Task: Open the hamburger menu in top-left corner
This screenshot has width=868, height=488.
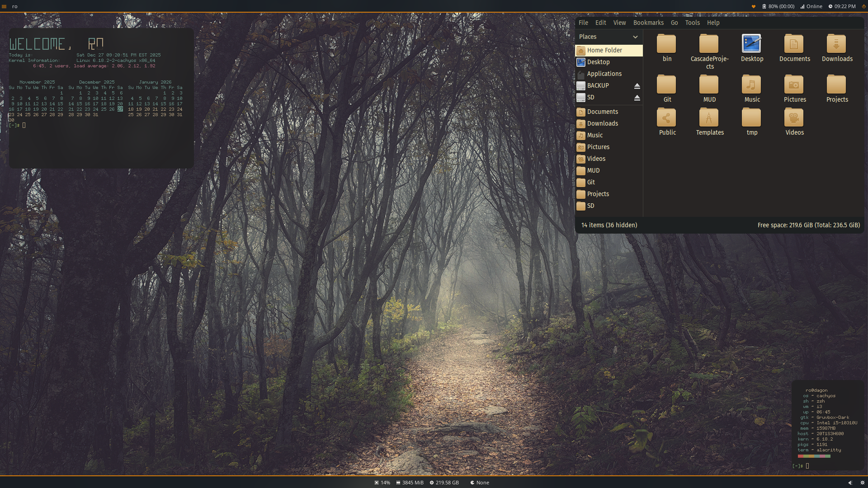Action: tap(4, 6)
